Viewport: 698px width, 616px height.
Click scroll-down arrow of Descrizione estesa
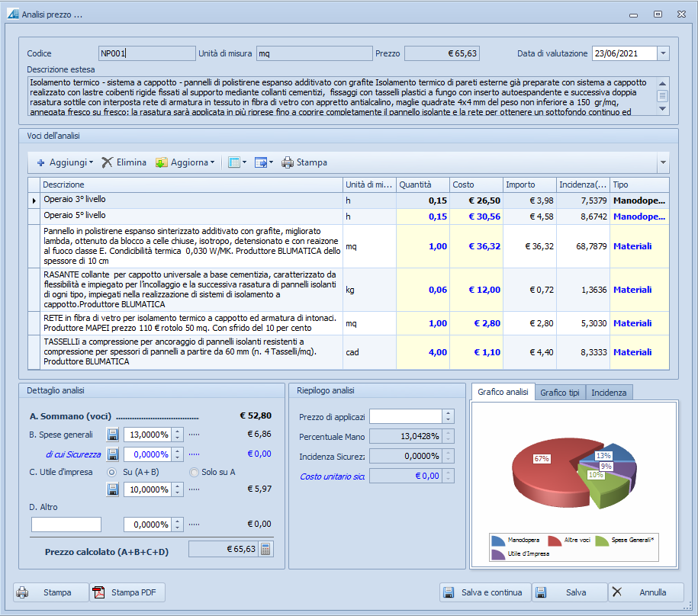[662, 108]
